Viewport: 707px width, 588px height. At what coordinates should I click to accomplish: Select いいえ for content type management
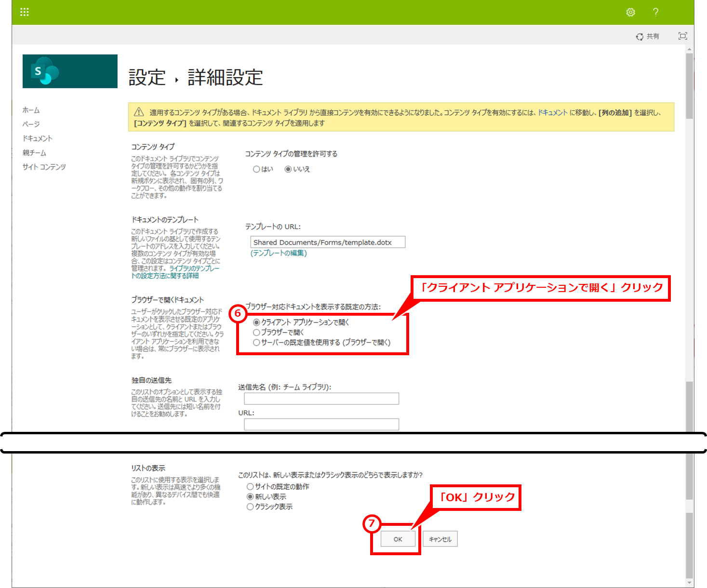(288, 169)
